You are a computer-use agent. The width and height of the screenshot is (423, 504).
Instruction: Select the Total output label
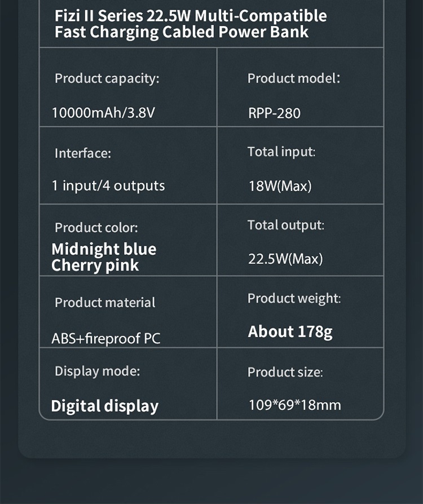point(285,226)
